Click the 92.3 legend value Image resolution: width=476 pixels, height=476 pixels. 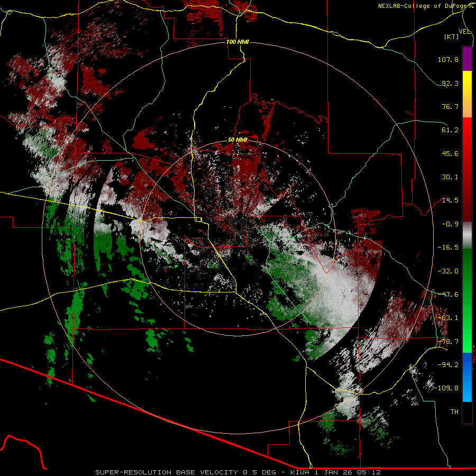tap(450, 83)
